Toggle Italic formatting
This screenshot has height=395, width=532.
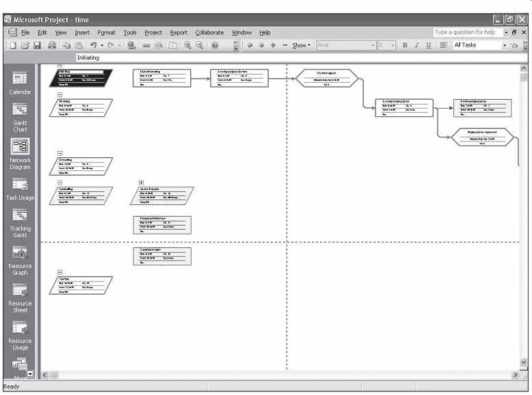[416, 45]
